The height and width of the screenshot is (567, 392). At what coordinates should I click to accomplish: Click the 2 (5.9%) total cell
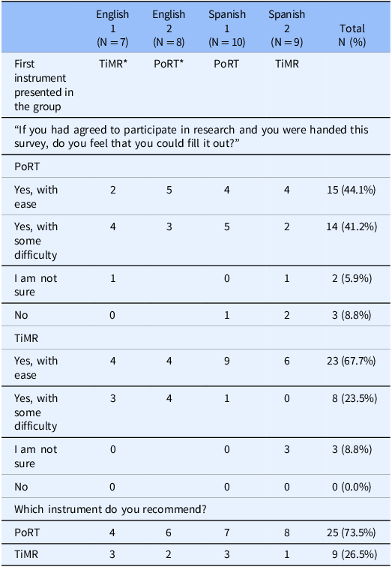coord(352,278)
